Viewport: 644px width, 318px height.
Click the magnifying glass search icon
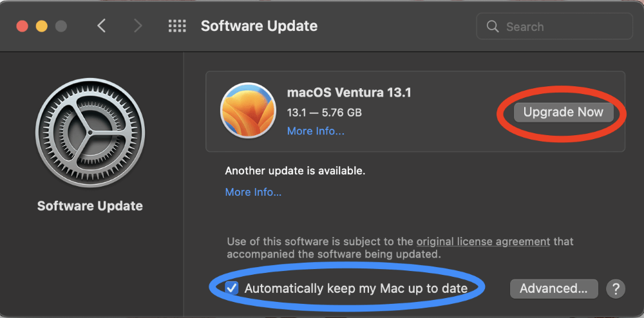493,26
